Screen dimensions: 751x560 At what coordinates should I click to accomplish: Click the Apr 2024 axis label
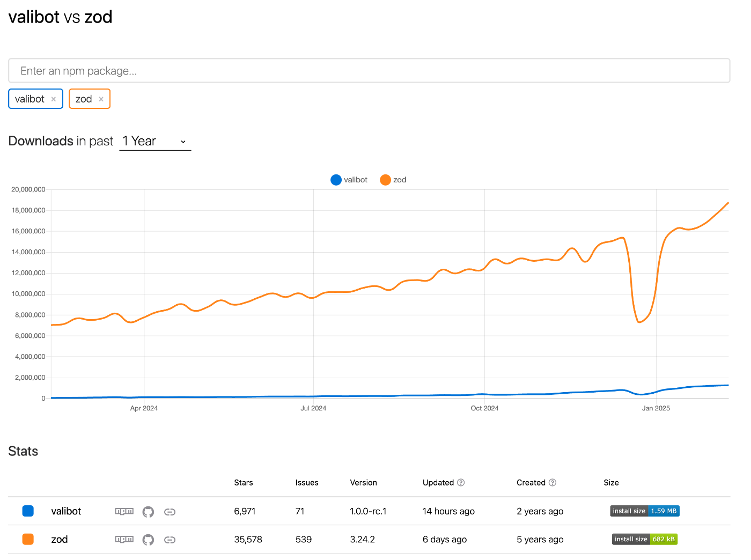[144, 408]
